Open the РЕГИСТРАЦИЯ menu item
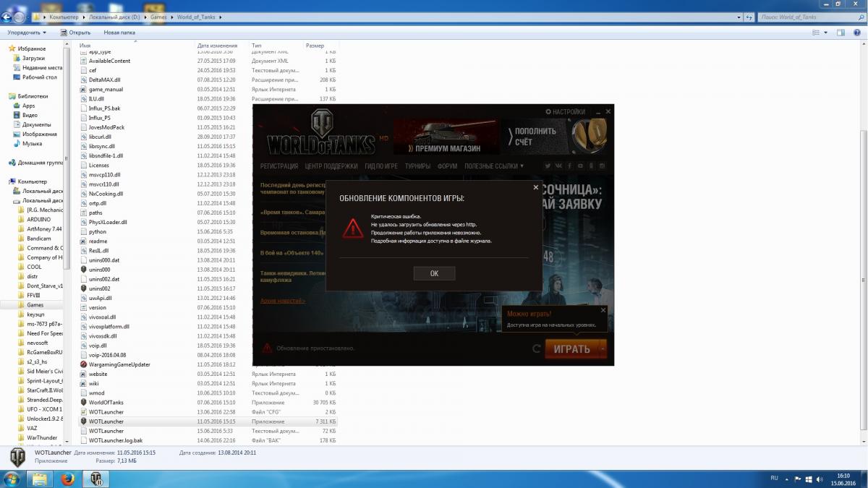This screenshot has width=868, height=488. (279, 166)
